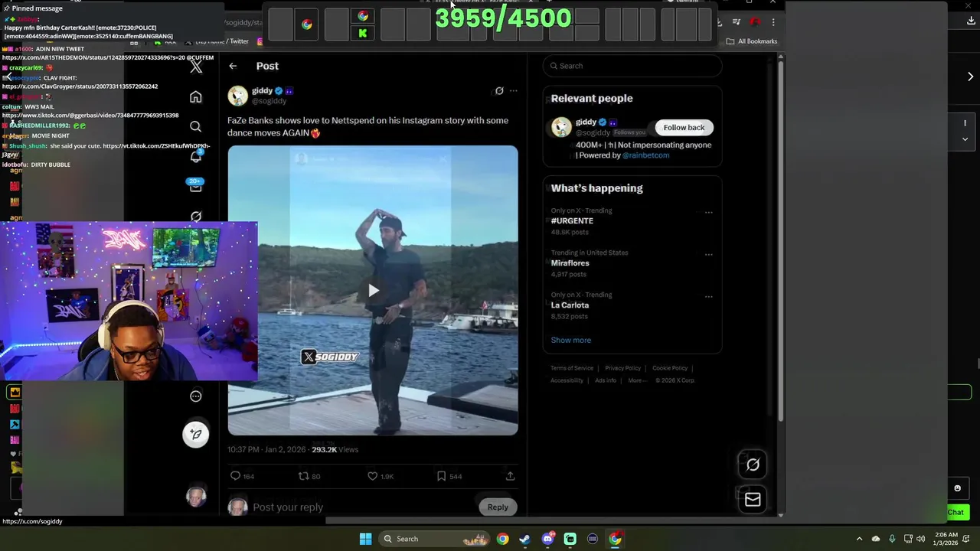Click Show more under What's happening
This screenshot has width=980, height=551.
click(570, 340)
